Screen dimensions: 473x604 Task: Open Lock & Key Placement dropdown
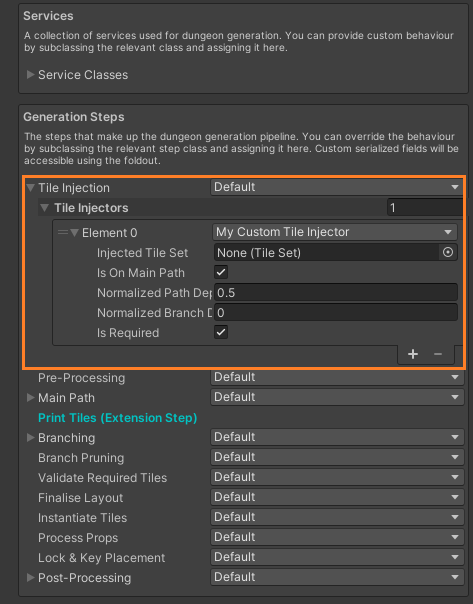(337, 557)
